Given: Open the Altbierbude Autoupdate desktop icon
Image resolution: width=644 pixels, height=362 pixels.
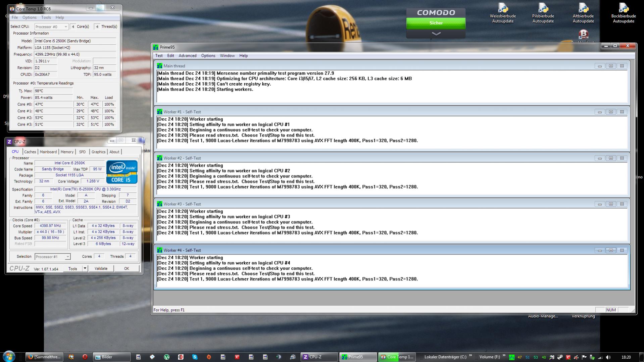Looking at the screenshot, I should [583, 13].
